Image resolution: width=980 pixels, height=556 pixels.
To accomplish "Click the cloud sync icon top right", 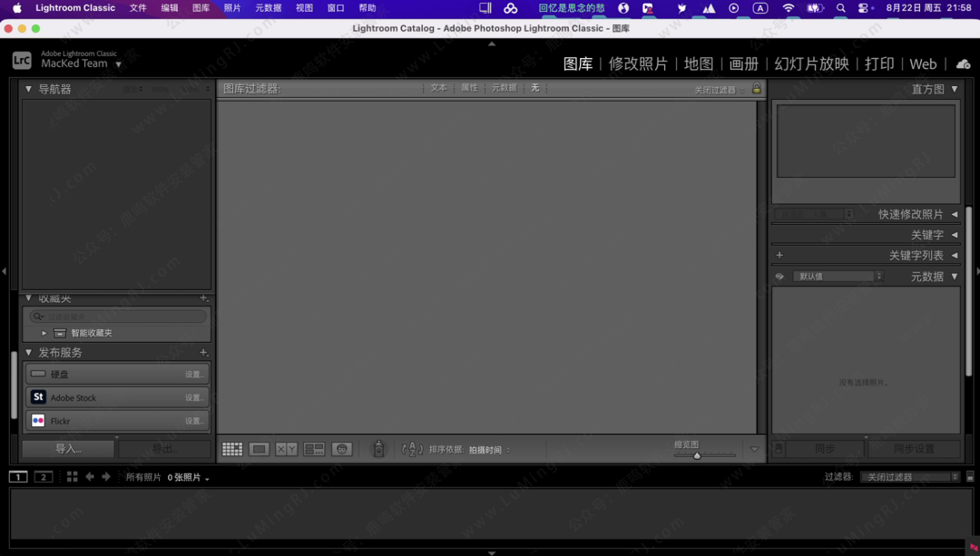I will [x=963, y=63].
